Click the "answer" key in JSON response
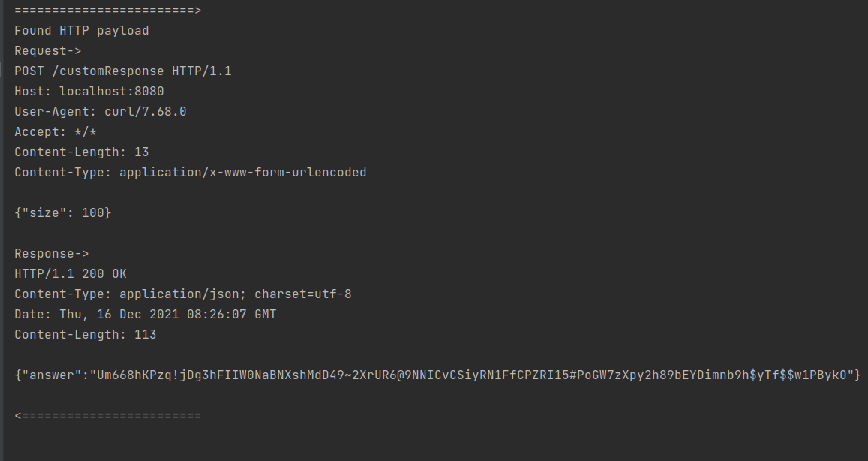The image size is (868, 461). point(52,375)
